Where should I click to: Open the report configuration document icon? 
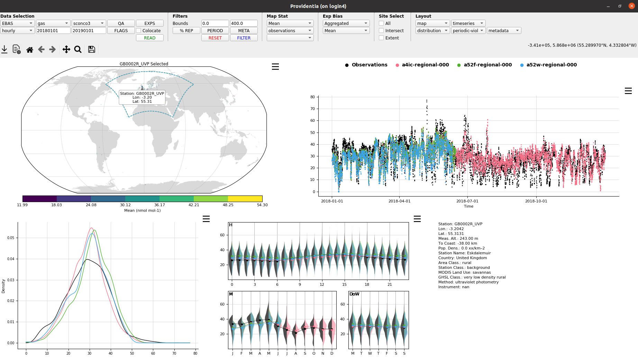[17, 49]
